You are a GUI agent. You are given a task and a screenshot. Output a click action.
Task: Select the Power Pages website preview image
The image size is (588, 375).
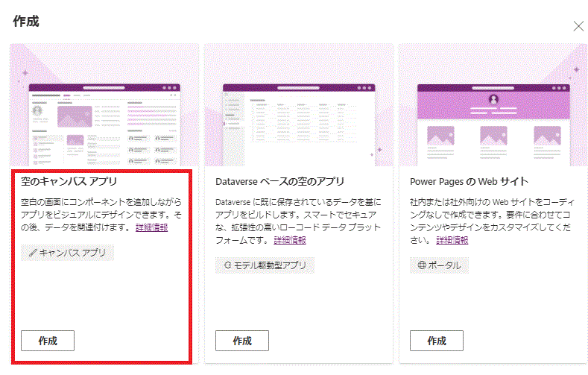pos(493,123)
